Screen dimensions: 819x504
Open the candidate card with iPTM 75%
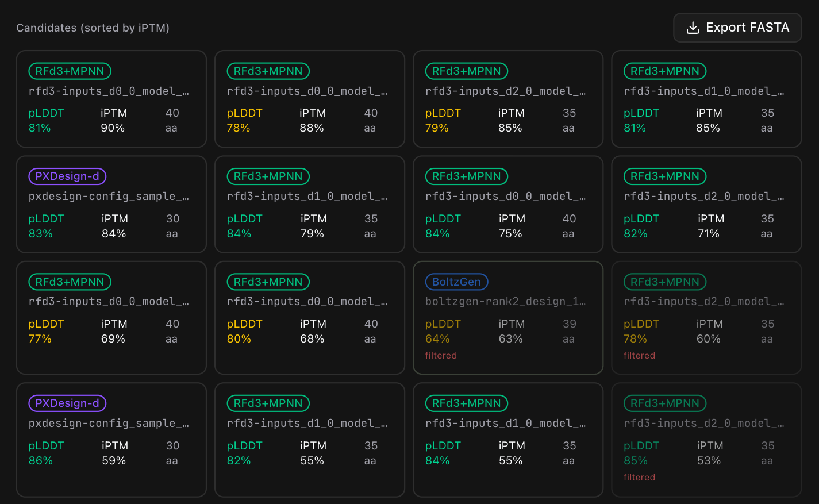pyautogui.click(x=508, y=204)
